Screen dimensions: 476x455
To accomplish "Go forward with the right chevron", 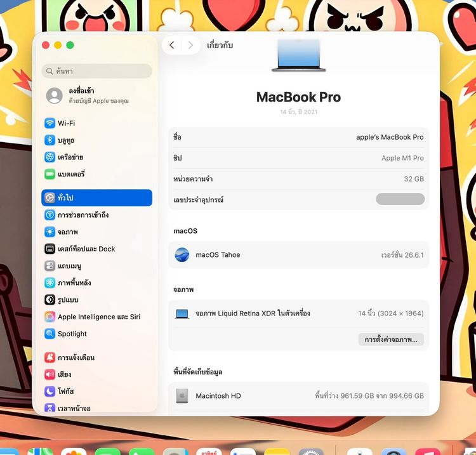I will coord(190,45).
